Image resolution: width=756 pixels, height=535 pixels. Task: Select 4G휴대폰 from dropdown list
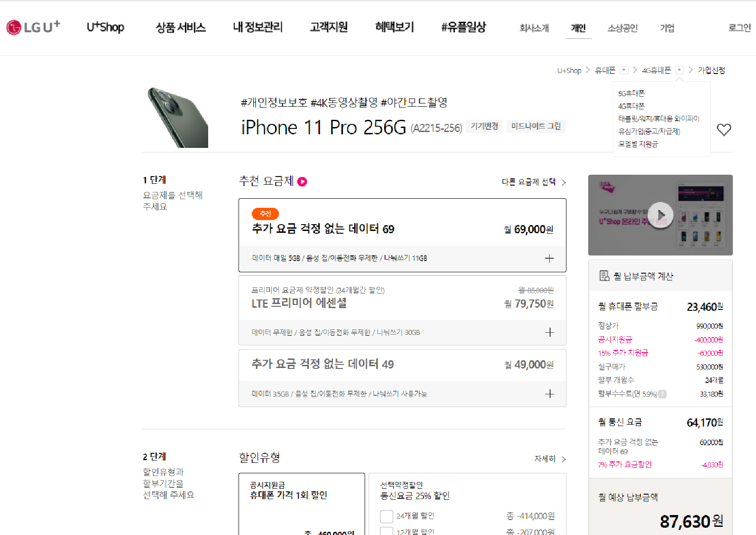[x=631, y=106]
